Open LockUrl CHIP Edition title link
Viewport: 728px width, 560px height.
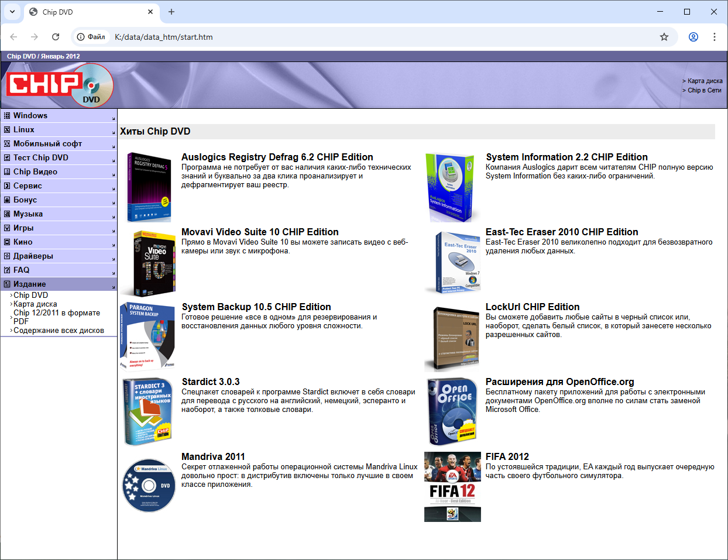533,307
